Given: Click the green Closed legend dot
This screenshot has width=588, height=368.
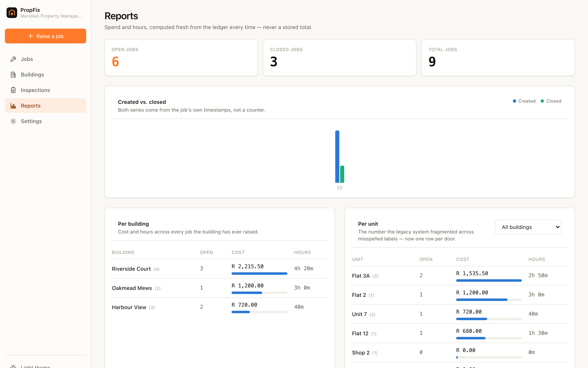Looking at the screenshot, I should pyautogui.click(x=542, y=101).
